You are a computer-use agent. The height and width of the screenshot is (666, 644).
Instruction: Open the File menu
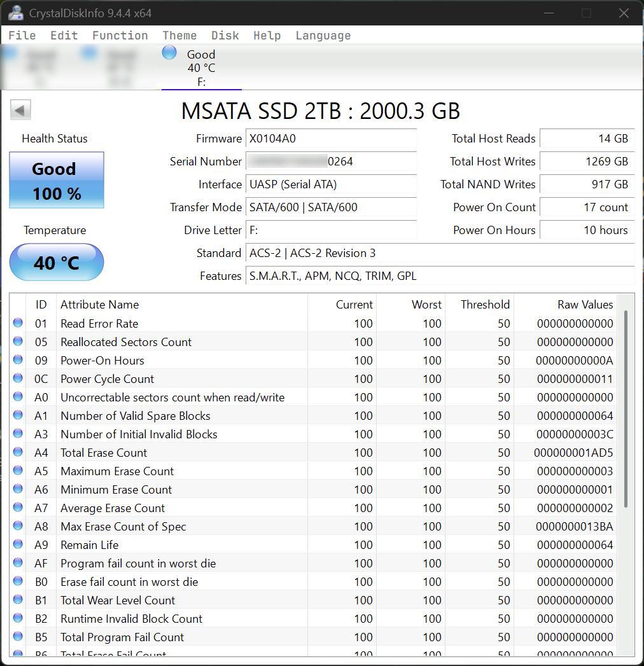coord(22,36)
